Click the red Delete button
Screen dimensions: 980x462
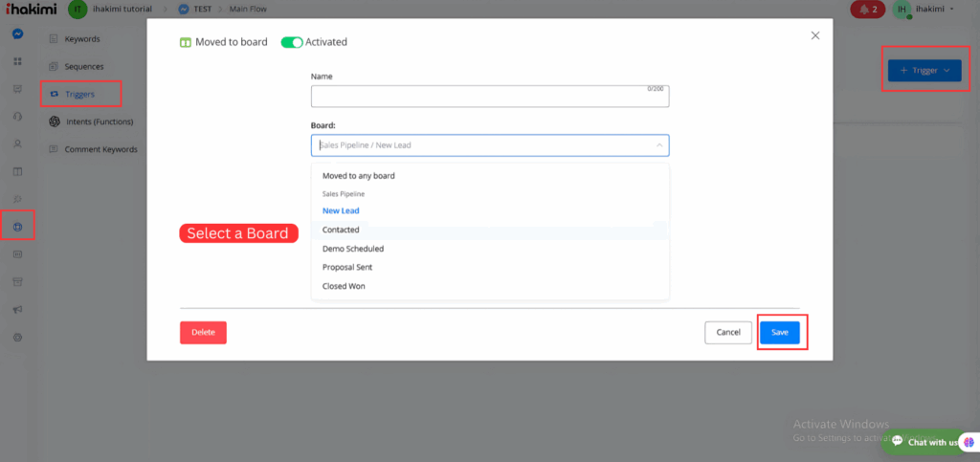[x=203, y=332]
